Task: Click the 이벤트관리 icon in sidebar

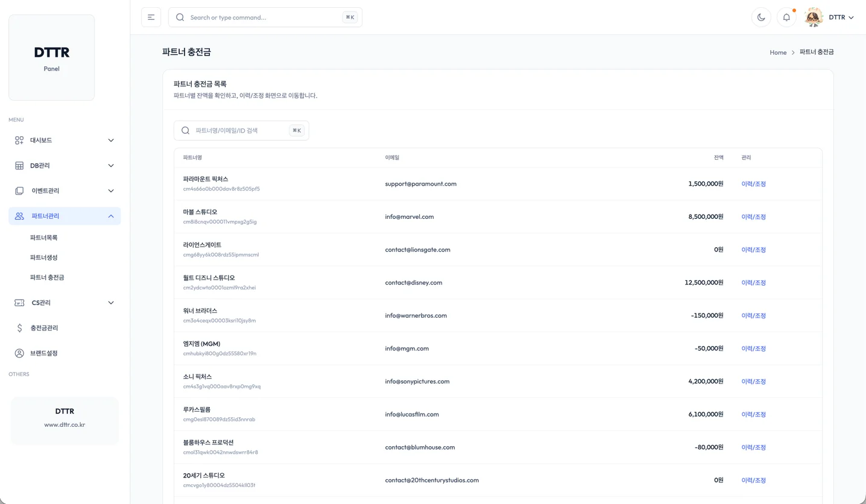Action: click(19, 191)
